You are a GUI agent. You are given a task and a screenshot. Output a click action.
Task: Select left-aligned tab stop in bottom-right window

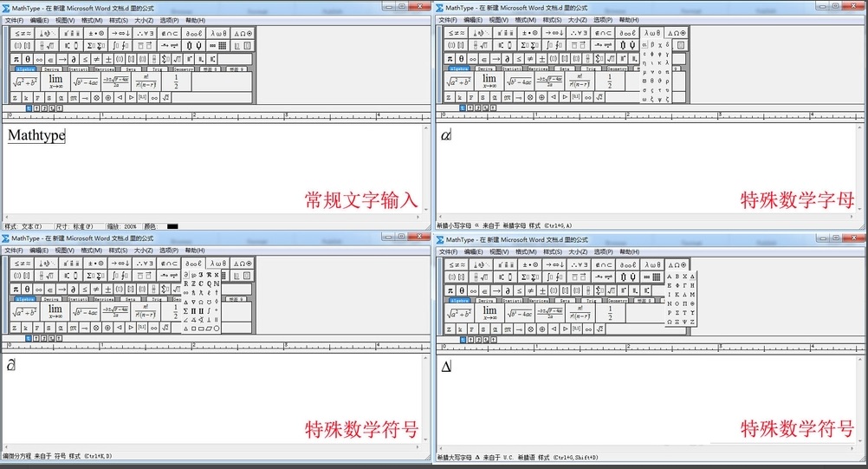point(463,340)
